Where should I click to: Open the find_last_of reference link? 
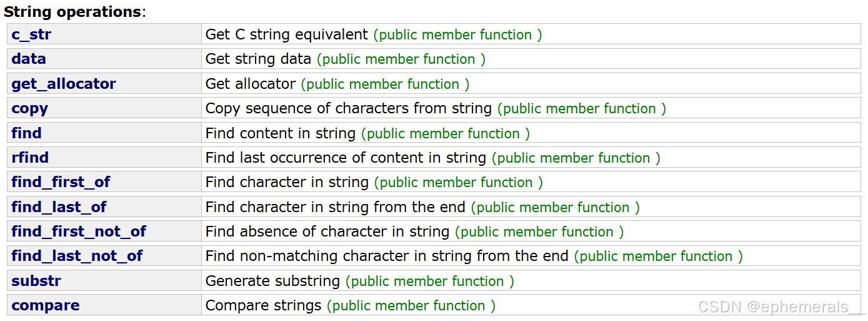[59, 206]
